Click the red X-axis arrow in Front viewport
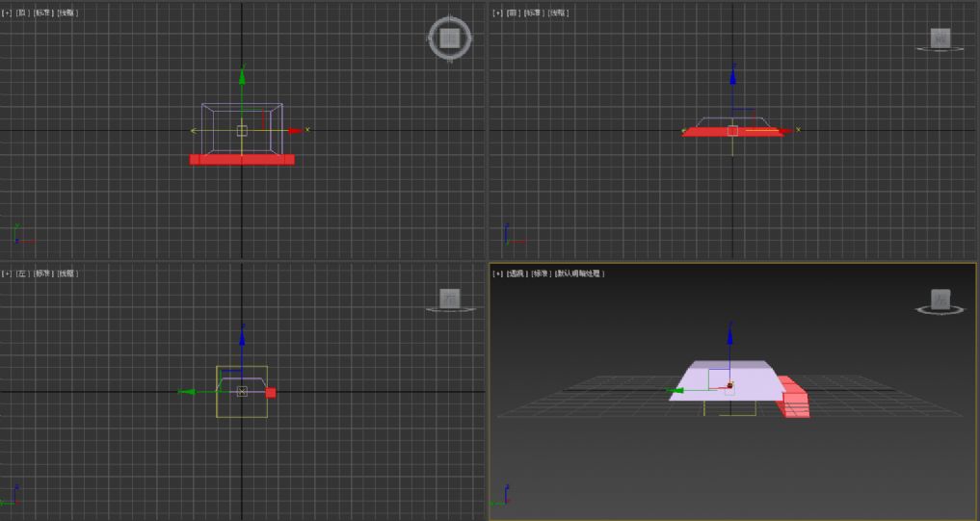This screenshot has height=521, width=980. point(786,131)
